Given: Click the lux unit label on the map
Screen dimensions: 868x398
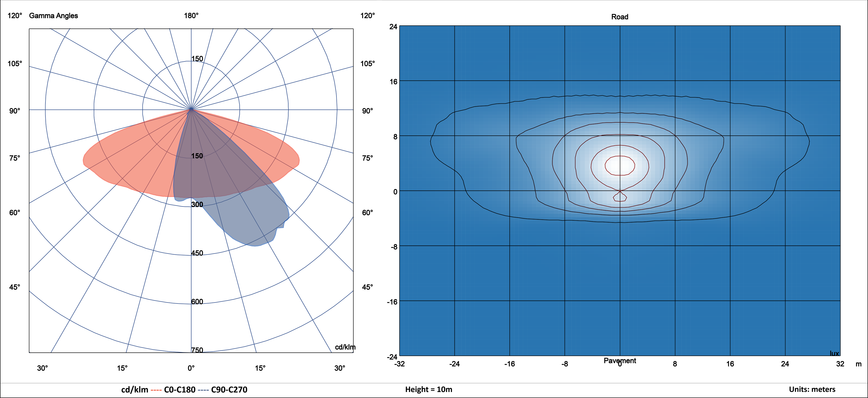Looking at the screenshot, I should tap(834, 353).
